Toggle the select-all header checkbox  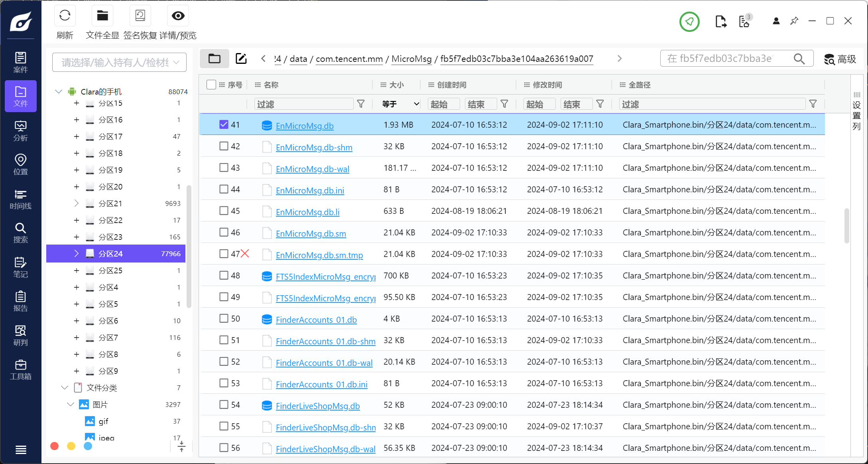(x=211, y=85)
